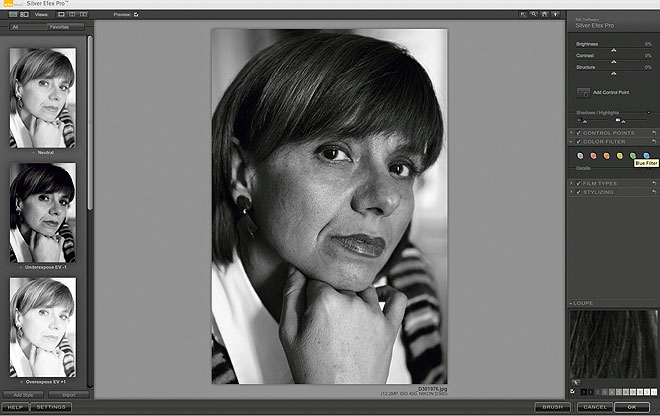Select the Overexpose EV +1 style thumbnail
Image resolution: width=660 pixels, height=416 pixels.
pos(43,327)
